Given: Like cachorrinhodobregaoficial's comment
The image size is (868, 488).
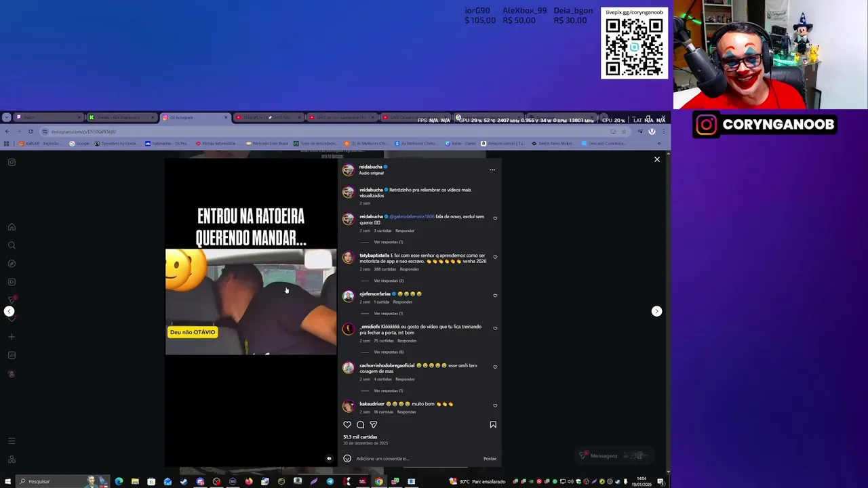Looking at the screenshot, I should click(495, 367).
